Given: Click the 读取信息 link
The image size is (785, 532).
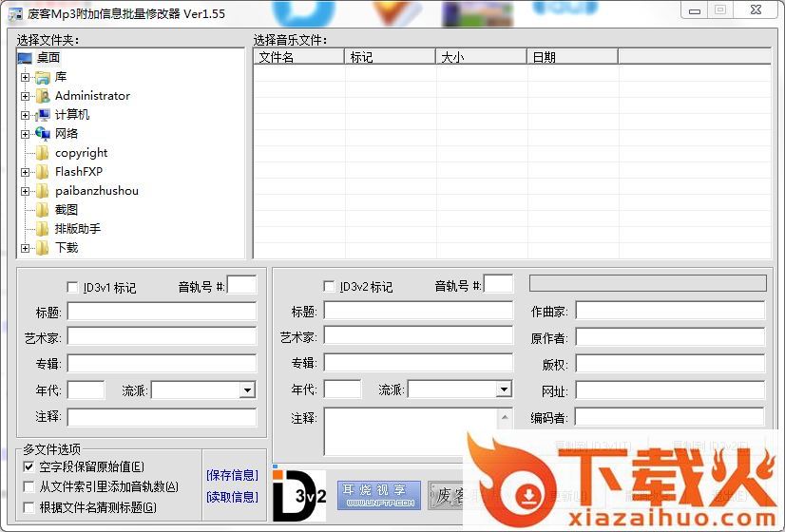Looking at the screenshot, I should pyautogui.click(x=232, y=497).
